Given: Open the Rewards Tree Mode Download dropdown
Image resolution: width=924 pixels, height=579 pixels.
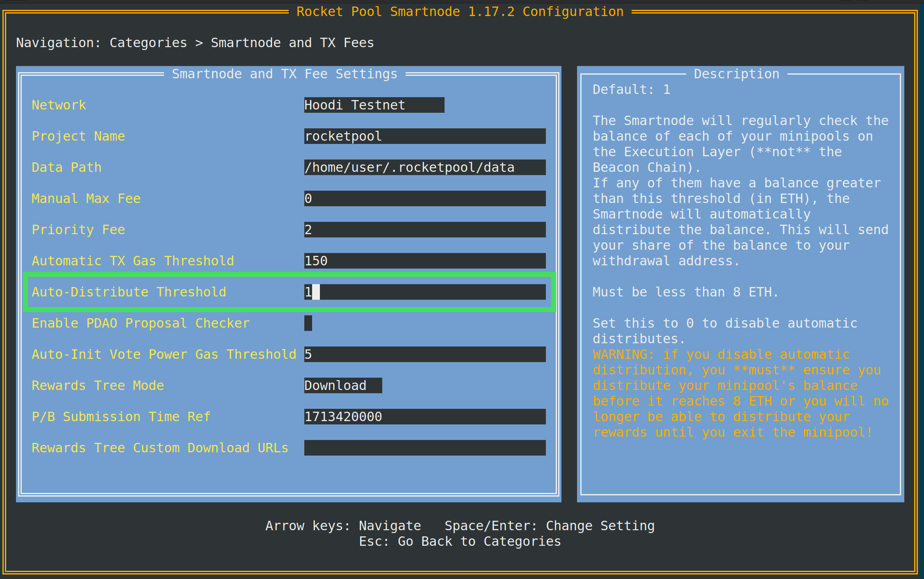Looking at the screenshot, I should 343,385.
